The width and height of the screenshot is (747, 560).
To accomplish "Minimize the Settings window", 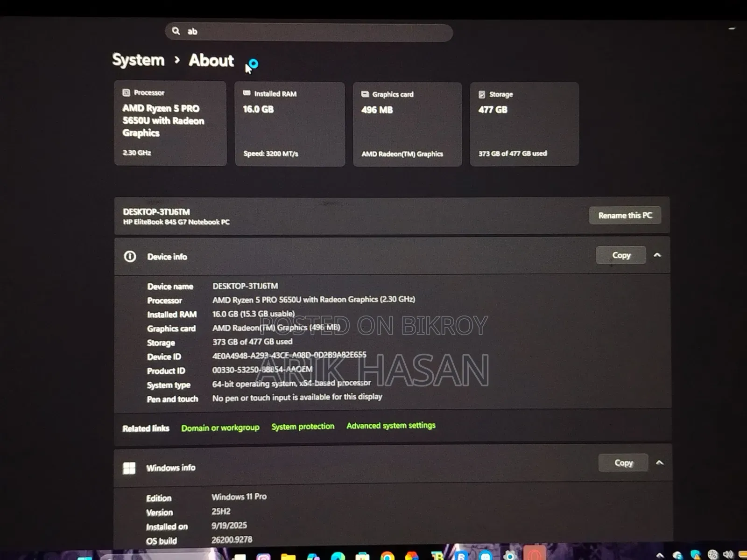I will click(x=732, y=28).
